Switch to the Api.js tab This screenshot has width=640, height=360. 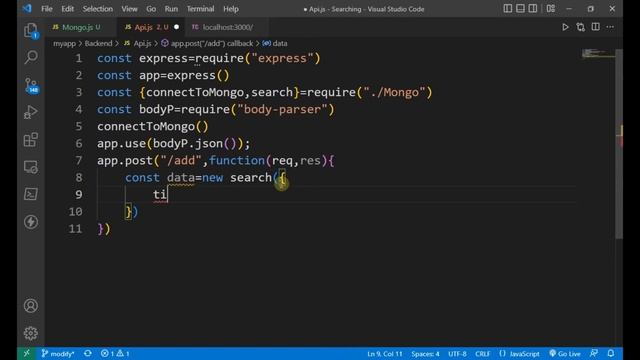(152, 27)
